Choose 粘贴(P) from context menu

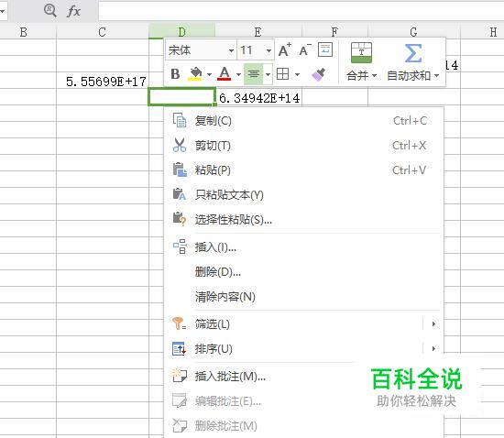point(303,170)
